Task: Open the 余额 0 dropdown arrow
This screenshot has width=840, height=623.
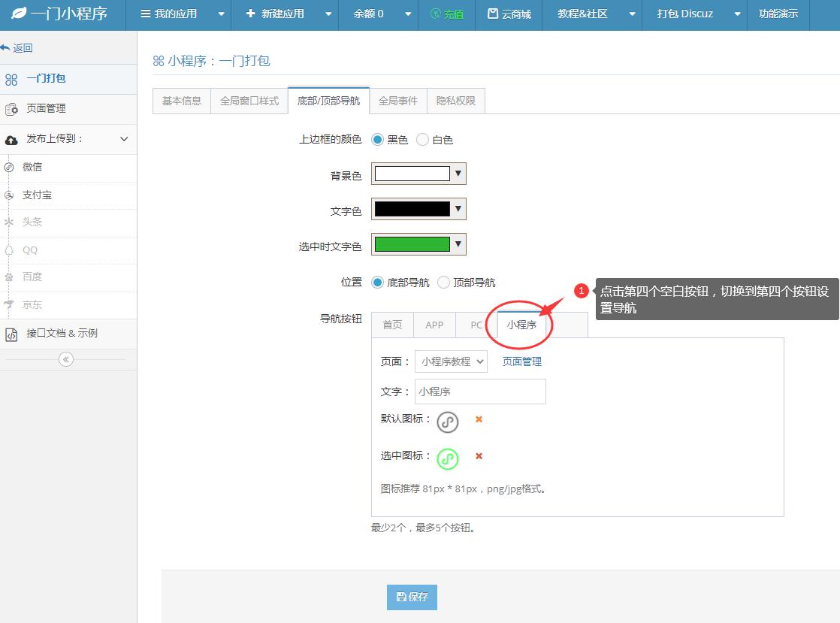Action: click(408, 14)
